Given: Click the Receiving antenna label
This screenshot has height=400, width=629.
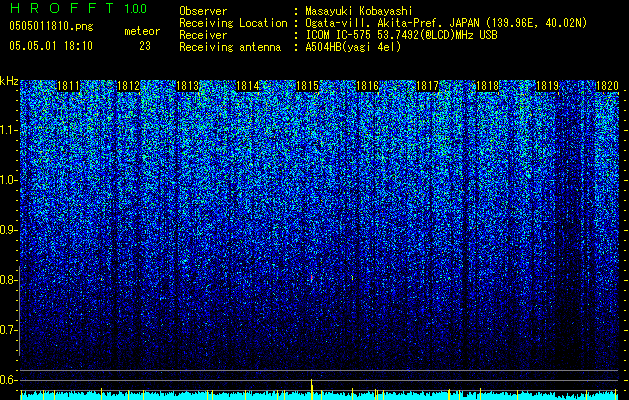Looking at the screenshot, I should coord(230,47).
